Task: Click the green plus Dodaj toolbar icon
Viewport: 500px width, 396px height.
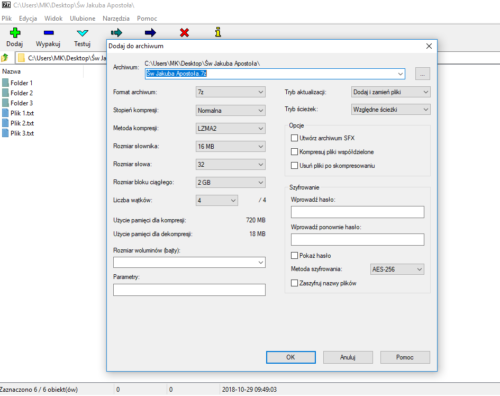Action: pos(15,33)
